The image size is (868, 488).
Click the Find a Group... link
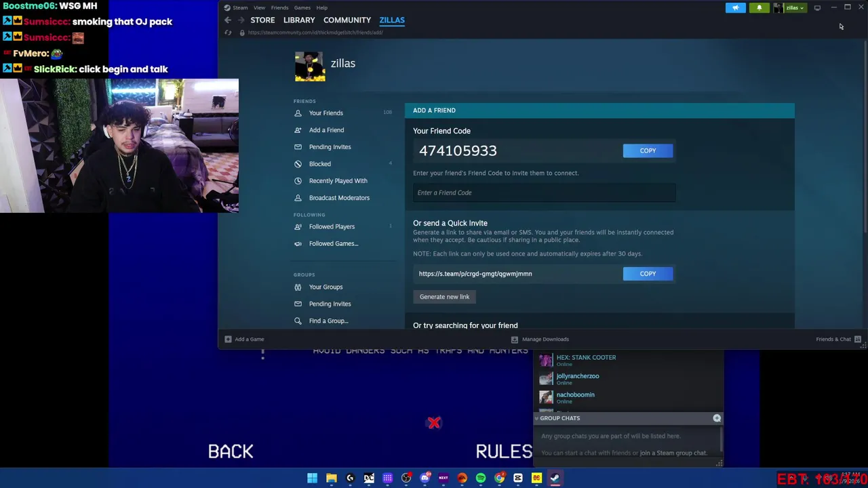pos(328,321)
